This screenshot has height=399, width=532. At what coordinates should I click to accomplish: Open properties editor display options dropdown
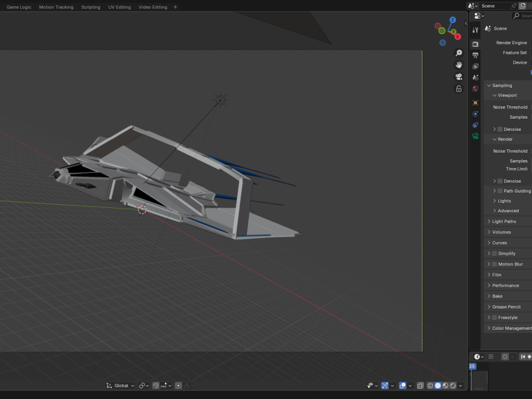coord(479,15)
